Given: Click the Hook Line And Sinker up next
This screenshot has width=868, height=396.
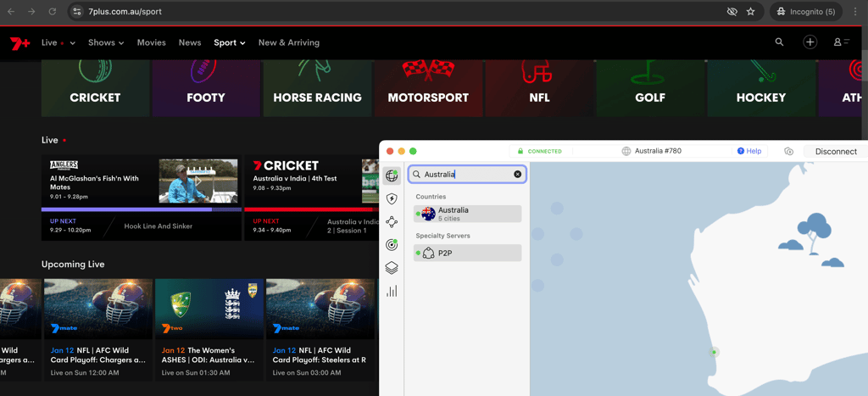Looking at the screenshot, I should 159,226.
